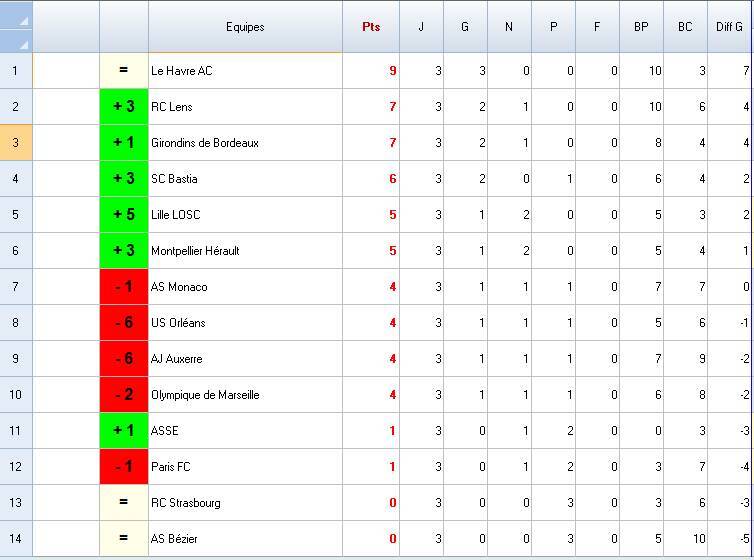Click the Girondins de Bordeaux team cell
Image resolution: width=754 pixels, height=560 pixels.
tap(245, 143)
